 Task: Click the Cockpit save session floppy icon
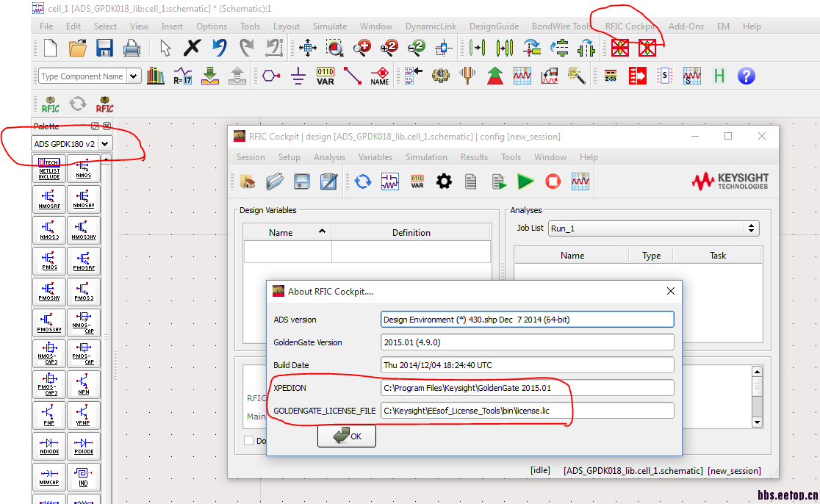pos(302,181)
